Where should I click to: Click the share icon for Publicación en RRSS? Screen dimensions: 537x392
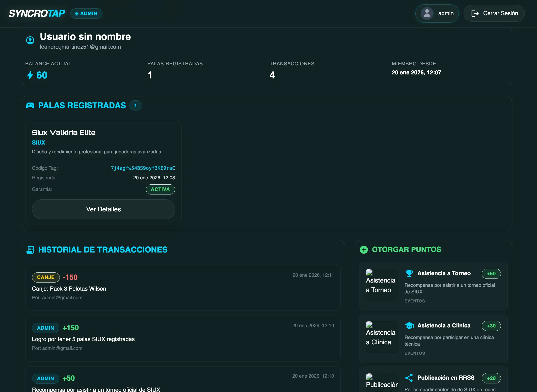[409, 378]
